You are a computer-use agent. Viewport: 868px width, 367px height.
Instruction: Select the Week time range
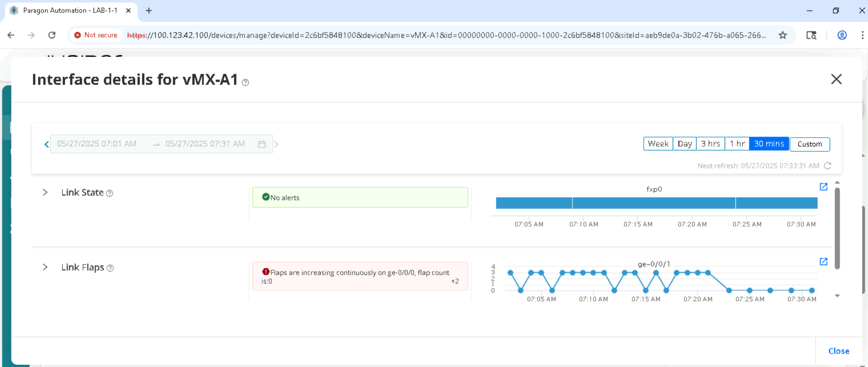tap(658, 144)
